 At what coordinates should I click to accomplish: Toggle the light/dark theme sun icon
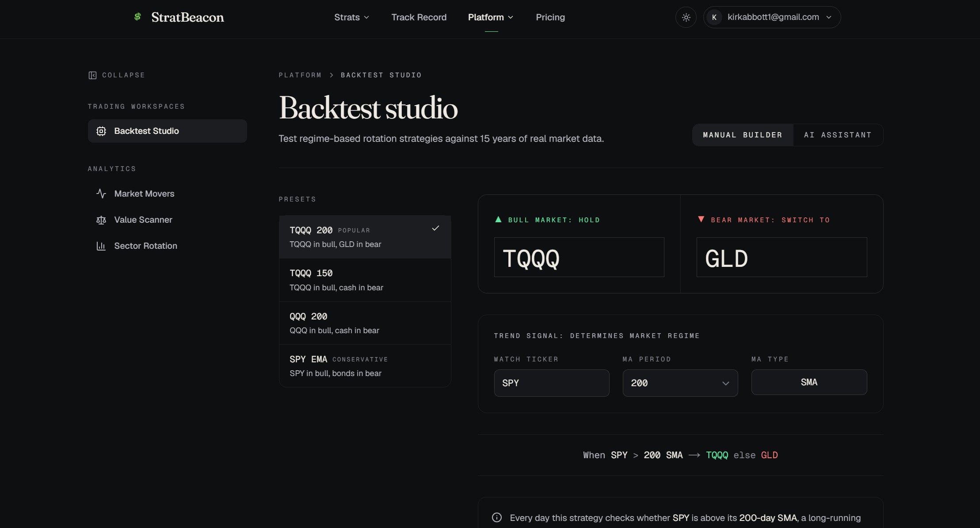(x=686, y=17)
